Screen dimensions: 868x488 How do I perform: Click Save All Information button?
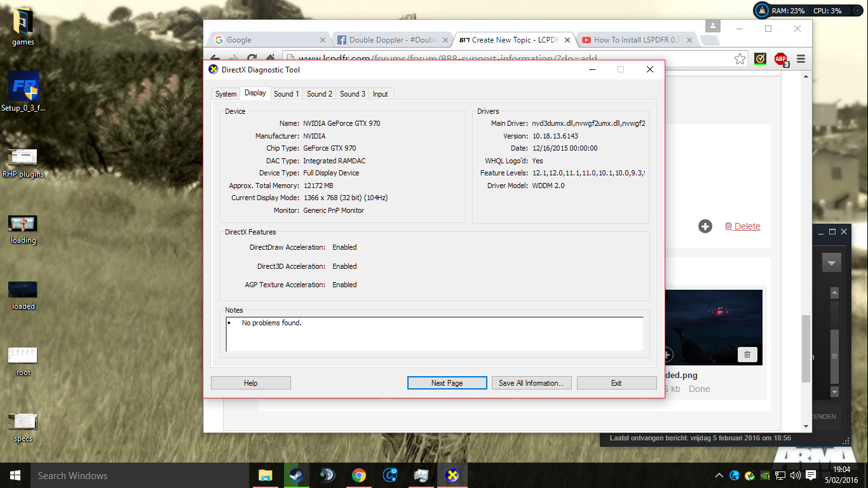coord(531,383)
